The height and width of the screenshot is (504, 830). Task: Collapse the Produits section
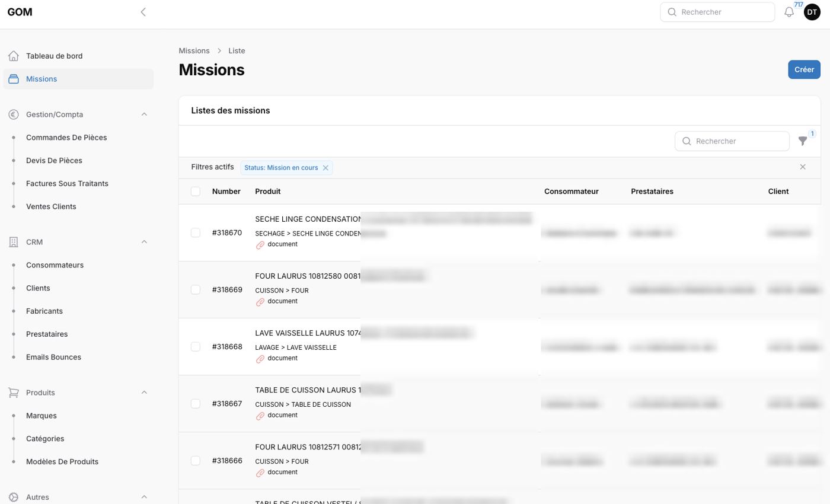144,393
